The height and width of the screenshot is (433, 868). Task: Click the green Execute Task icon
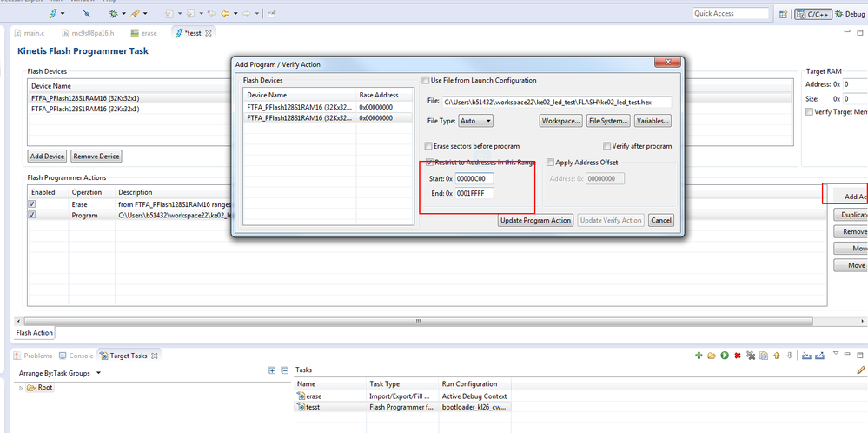pyautogui.click(x=725, y=356)
